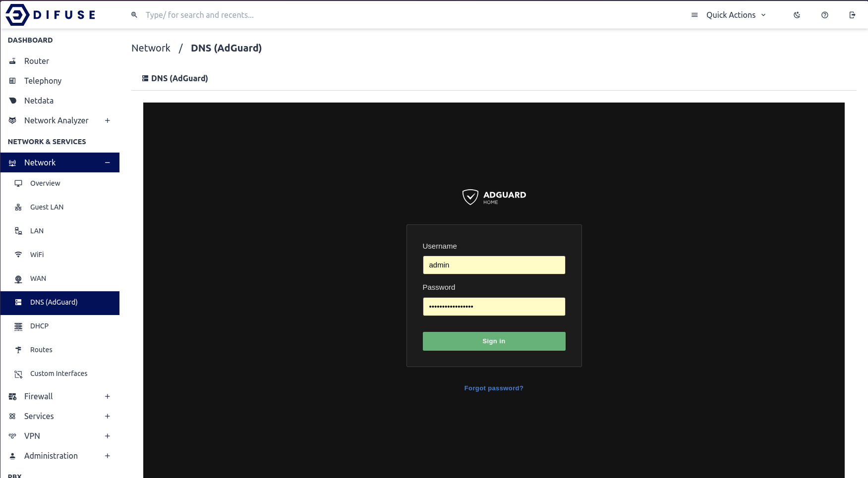Viewport: 868px width, 478px height.
Task: Open the help question mark icon
Action: [x=825, y=15]
